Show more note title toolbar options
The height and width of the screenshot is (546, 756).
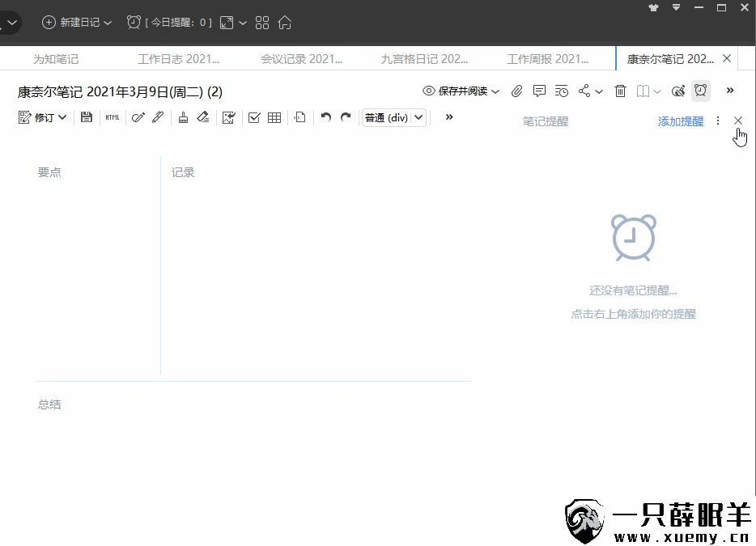click(730, 90)
